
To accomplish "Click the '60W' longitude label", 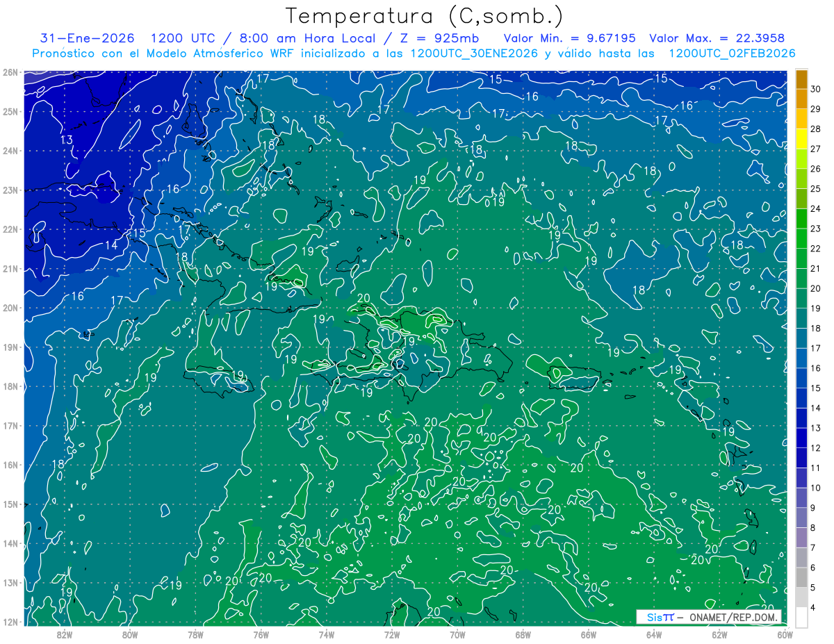I will 785,634.
